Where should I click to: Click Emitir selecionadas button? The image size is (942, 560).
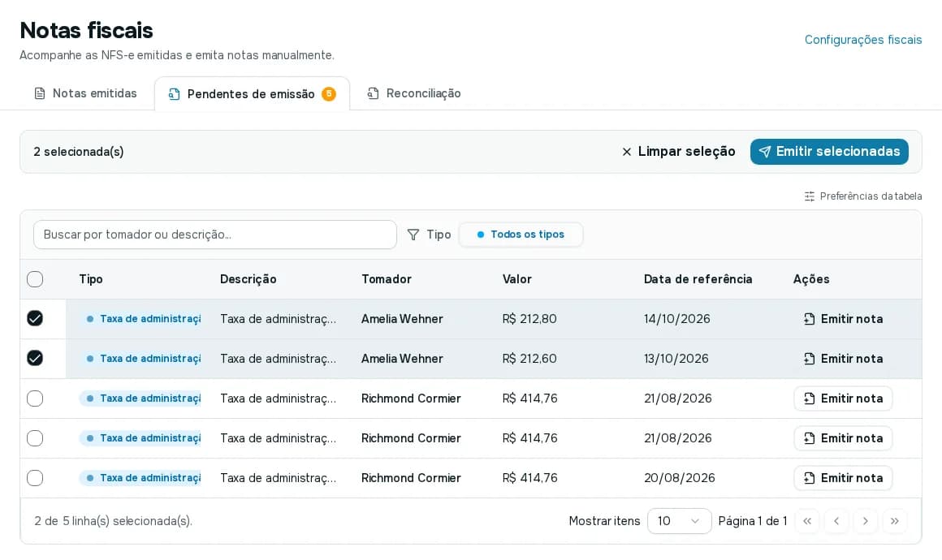point(829,151)
